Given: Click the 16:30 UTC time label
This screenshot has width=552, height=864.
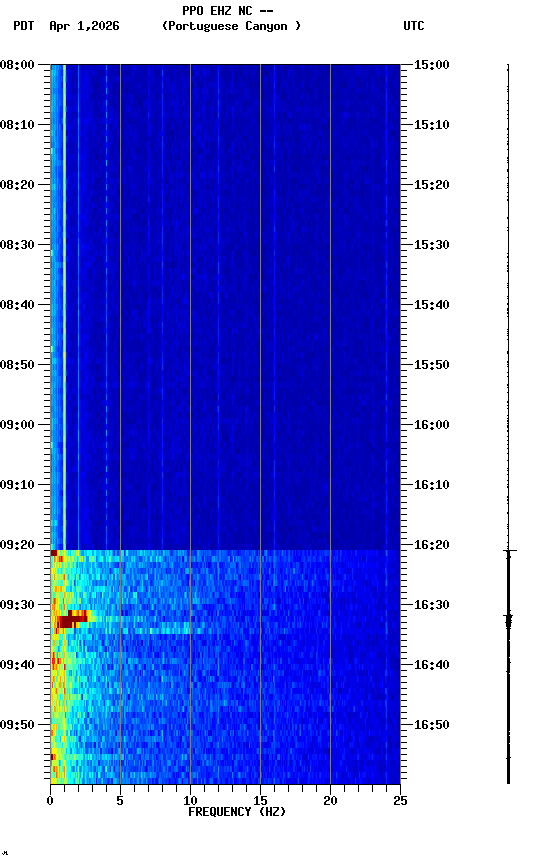Looking at the screenshot, I should pos(432,605).
